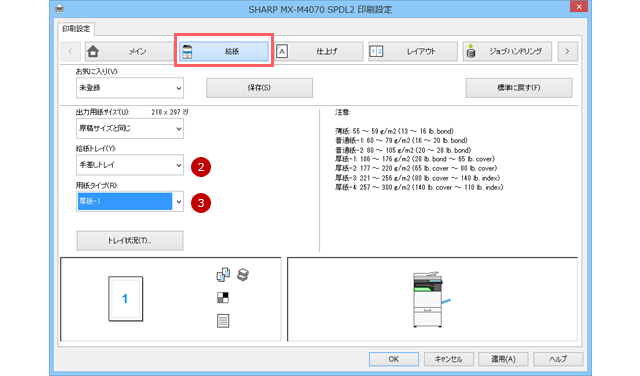Open the トレイ状況(T)... dialog

pos(130,240)
